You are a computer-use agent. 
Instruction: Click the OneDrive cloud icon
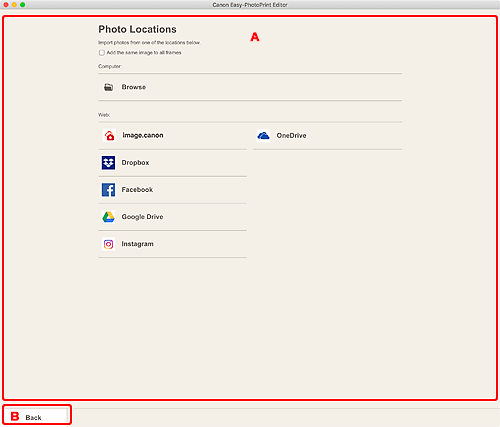(263, 136)
